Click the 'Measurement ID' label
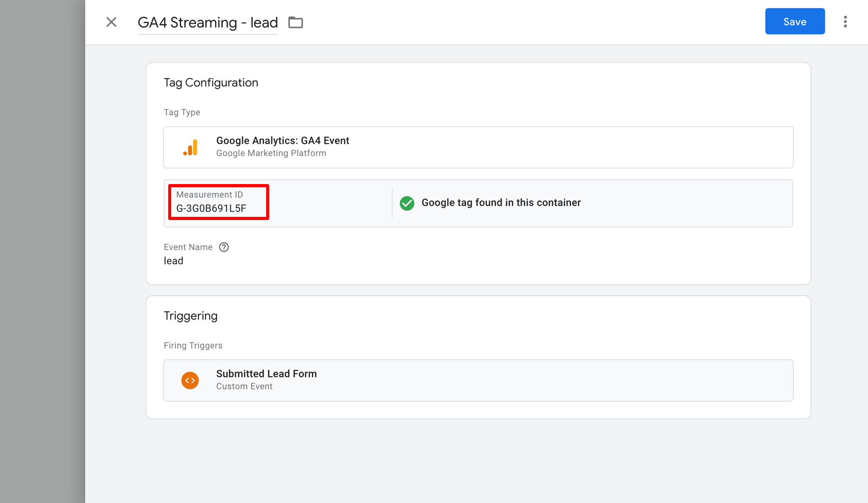Image resolution: width=868 pixels, height=503 pixels. [x=209, y=195]
